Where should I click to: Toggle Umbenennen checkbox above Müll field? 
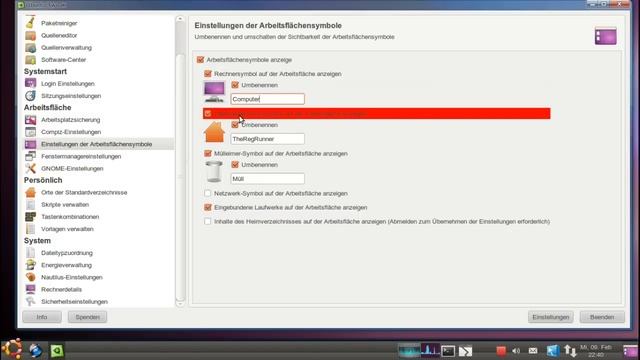click(x=235, y=164)
